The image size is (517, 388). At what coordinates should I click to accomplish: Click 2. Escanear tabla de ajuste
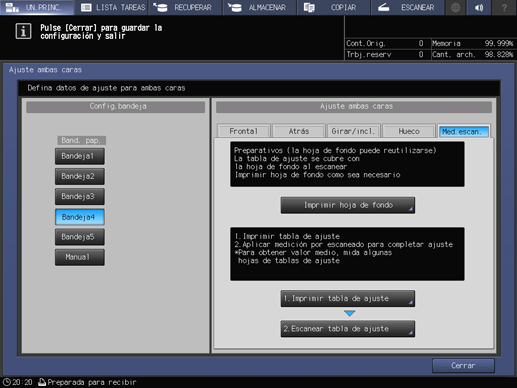(x=348, y=329)
